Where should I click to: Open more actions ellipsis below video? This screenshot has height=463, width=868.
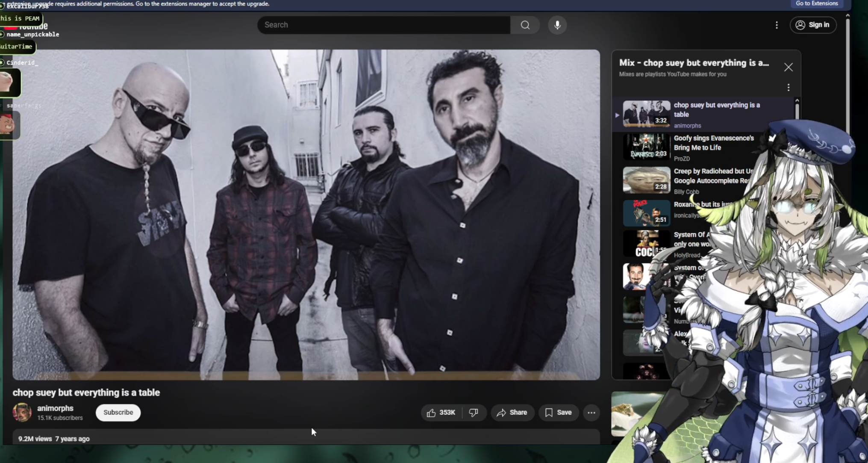click(x=591, y=413)
